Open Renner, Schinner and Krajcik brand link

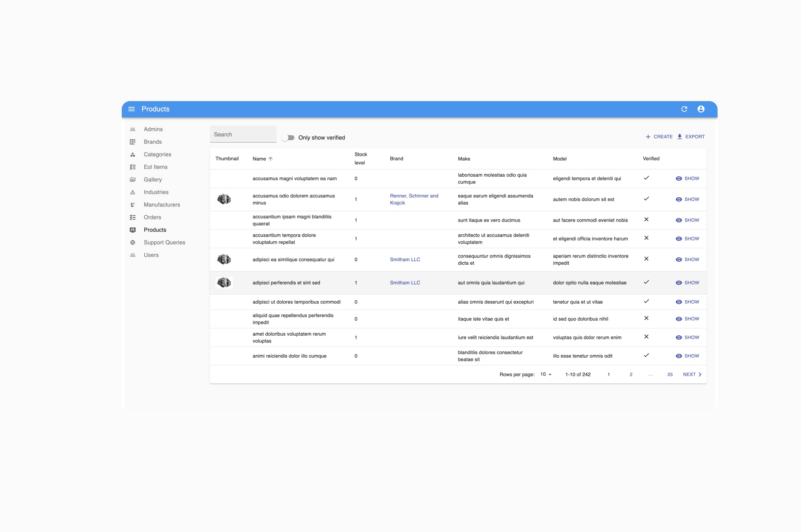pos(415,199)
